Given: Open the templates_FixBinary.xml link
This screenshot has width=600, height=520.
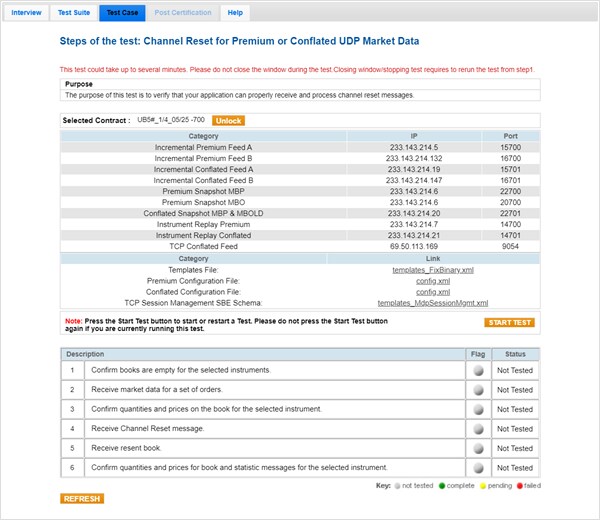Looking at the screenshot, I should point(433,270).
